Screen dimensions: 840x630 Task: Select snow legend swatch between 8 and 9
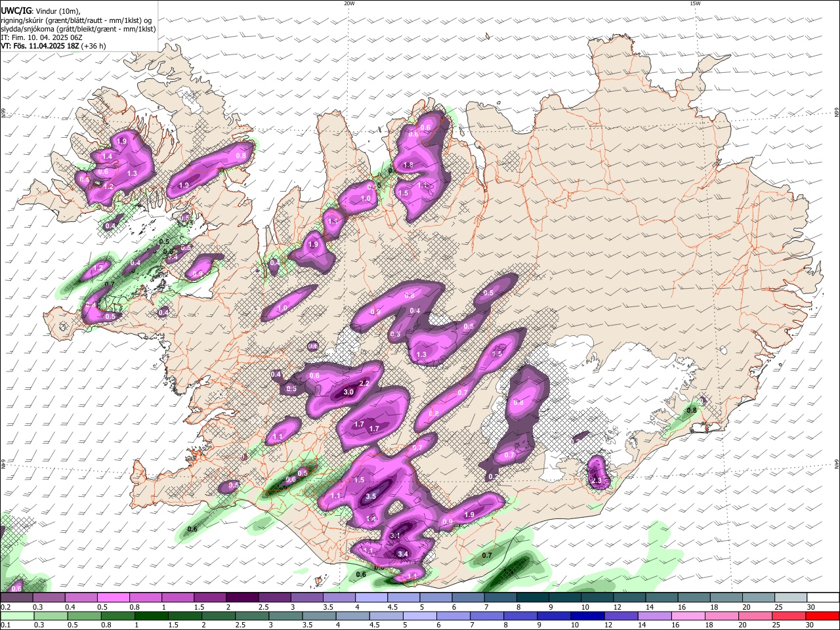533,597
